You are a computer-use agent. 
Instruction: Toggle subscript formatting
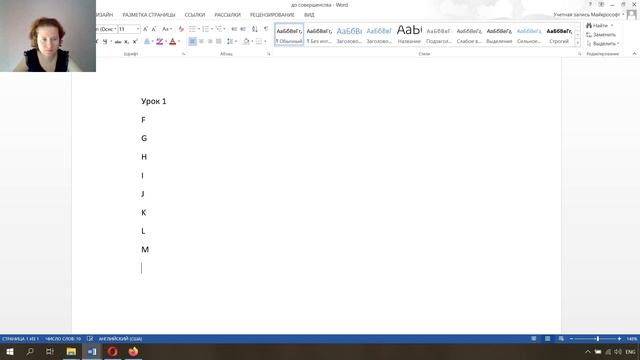coord(127,41)
